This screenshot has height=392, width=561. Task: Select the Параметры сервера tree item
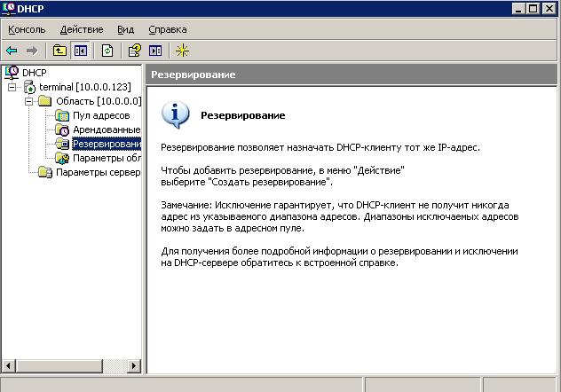tap(98, 172)
